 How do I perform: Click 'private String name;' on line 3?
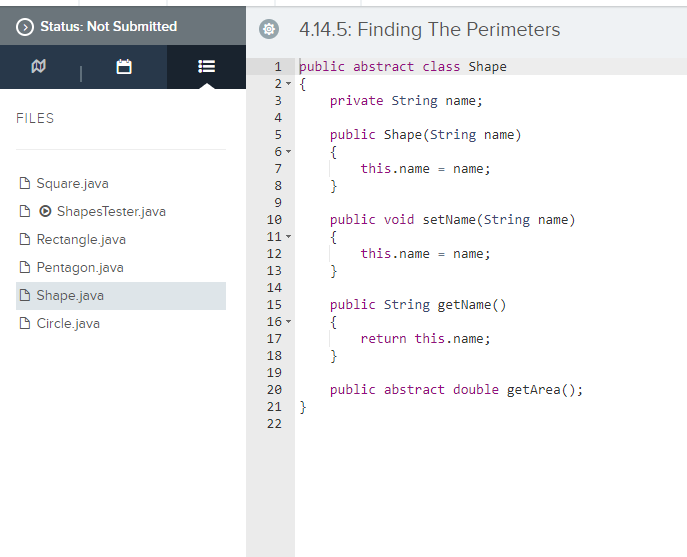coord(406,101)
